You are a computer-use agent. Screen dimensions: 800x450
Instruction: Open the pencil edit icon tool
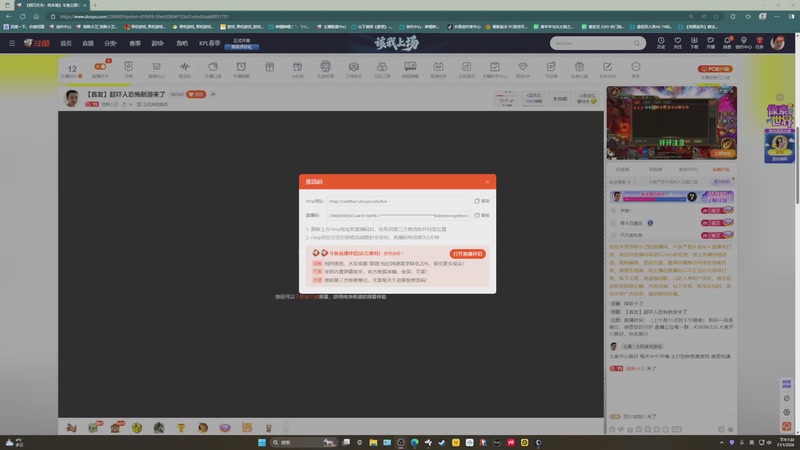pyautogui.click(x=607, y=67)
